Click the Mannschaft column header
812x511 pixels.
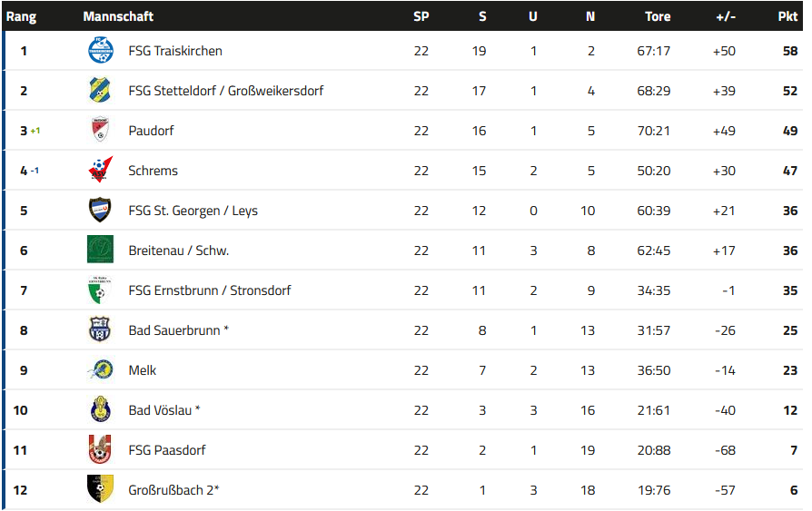119,16
